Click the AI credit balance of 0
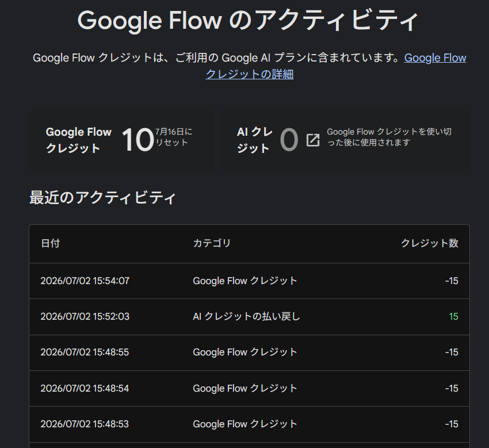 tap(289, 140)
